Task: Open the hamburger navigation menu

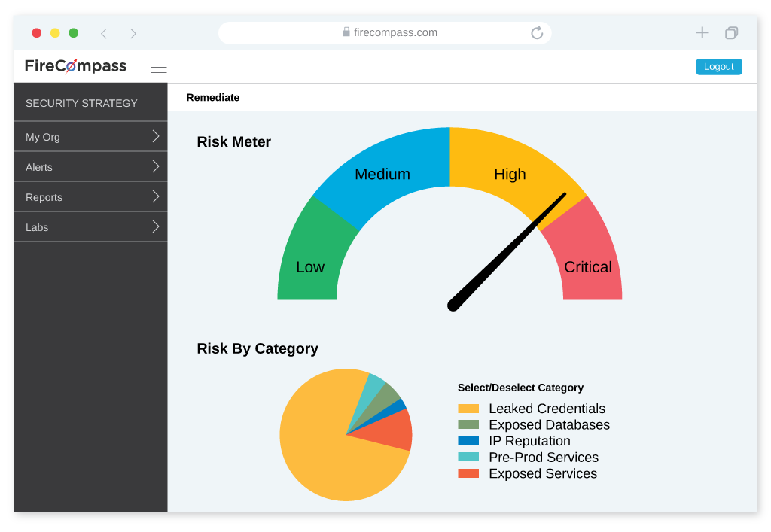Action: tap(159, 67)
